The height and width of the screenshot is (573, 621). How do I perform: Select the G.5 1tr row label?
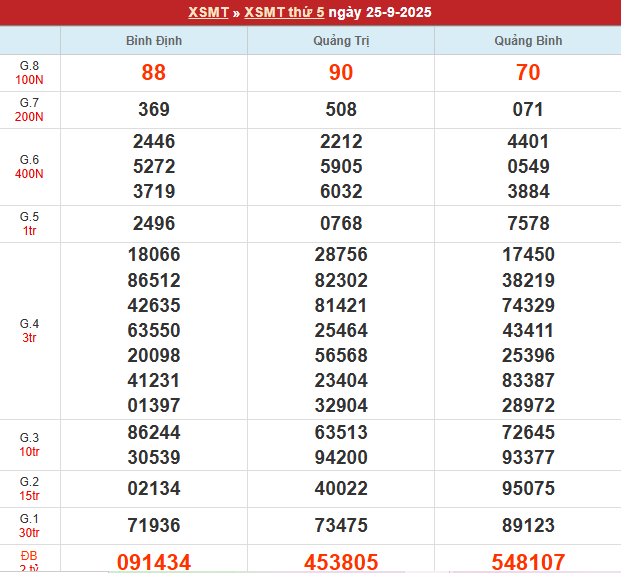(x=30, y=224)
